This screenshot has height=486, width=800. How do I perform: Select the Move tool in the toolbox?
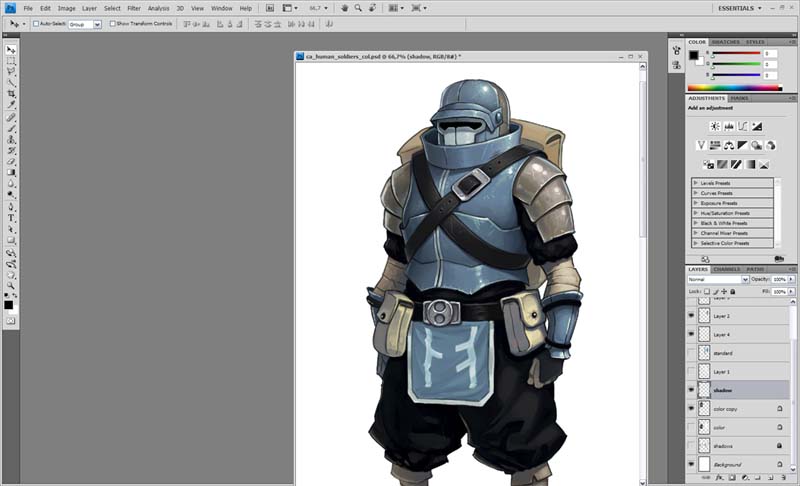[11, 50]
